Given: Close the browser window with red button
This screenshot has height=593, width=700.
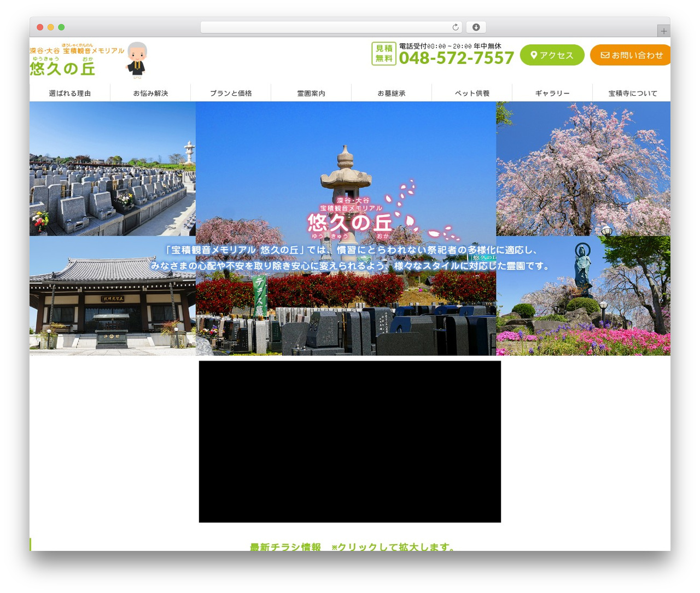Looking at the screenshot, I should coord(40,27).
